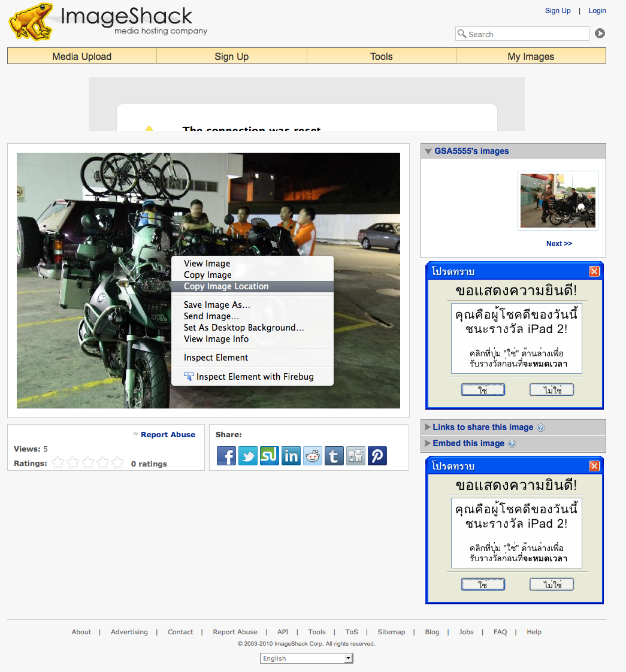The width and height of the screenshot is (626, 672).
Task: Open the motorcycle thumbnail in sidebar
Action: (x=558, y=201)
